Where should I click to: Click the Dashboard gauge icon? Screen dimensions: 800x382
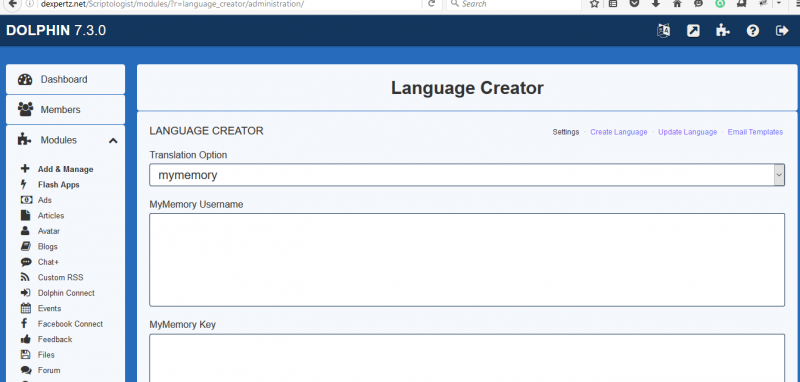[x=24, y=80]
